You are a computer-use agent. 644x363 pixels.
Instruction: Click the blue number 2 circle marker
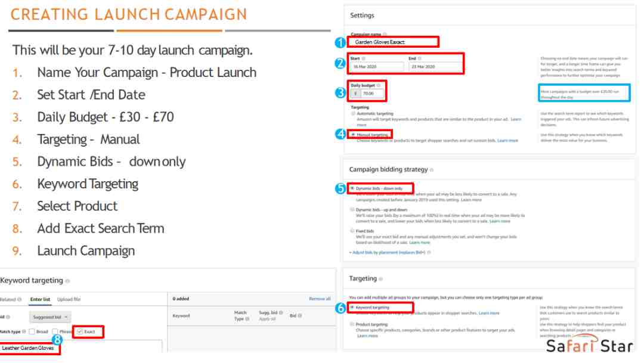pos(340,63)
